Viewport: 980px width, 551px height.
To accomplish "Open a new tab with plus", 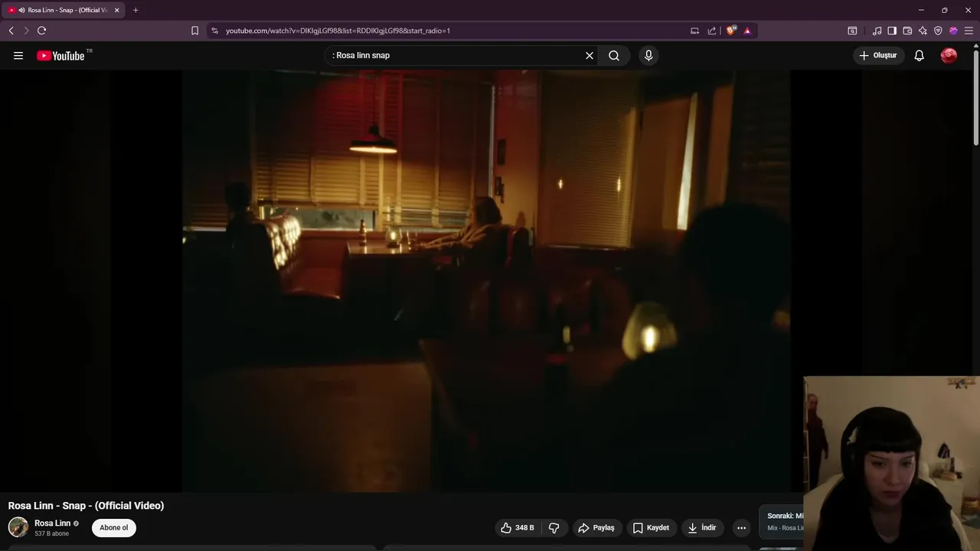I will point(136,10).
